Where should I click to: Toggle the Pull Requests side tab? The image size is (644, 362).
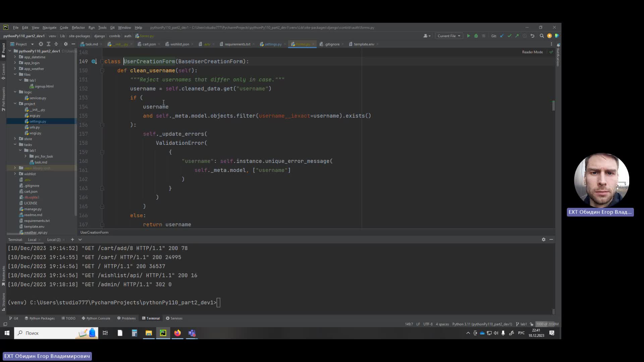tap(3, 99)
